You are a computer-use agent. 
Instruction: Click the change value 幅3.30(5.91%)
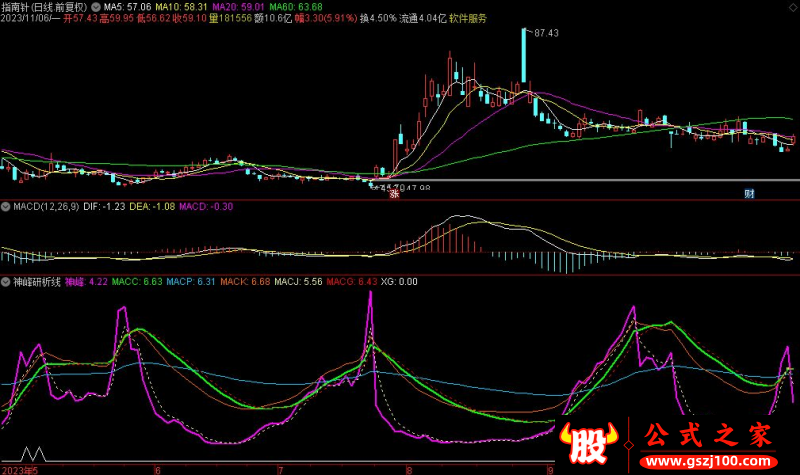pos(326,18)
